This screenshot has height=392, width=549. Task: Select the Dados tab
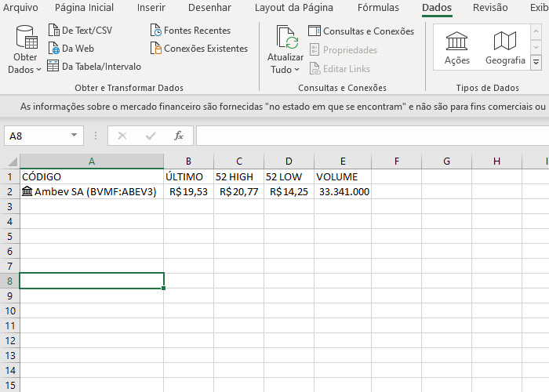[x=437, y=7]
